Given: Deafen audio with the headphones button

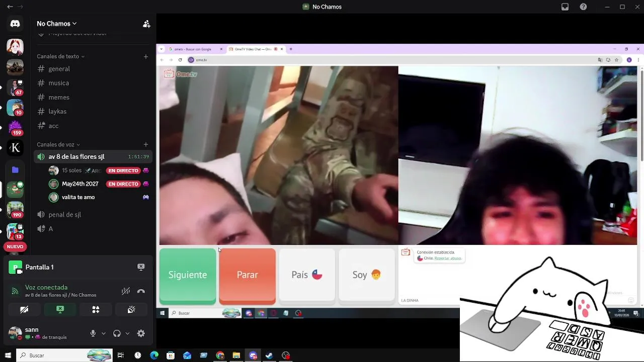Looking at the screenshot, I should coord(117,333).
